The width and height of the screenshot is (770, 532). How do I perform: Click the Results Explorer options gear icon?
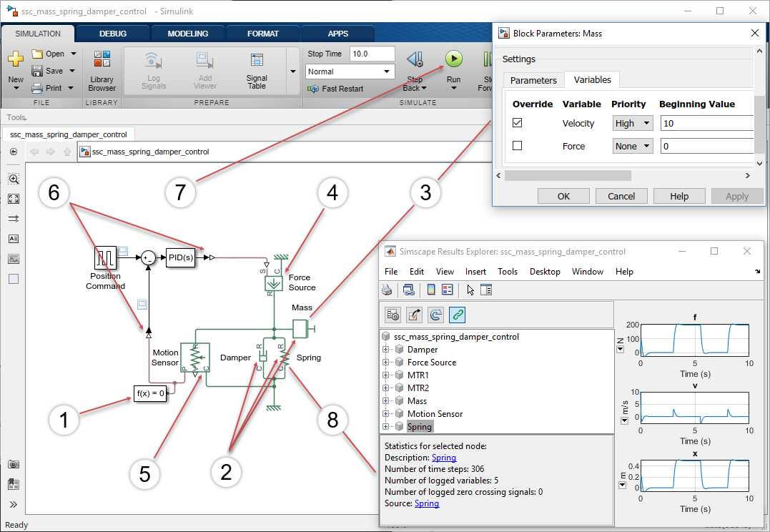point(393,315)
